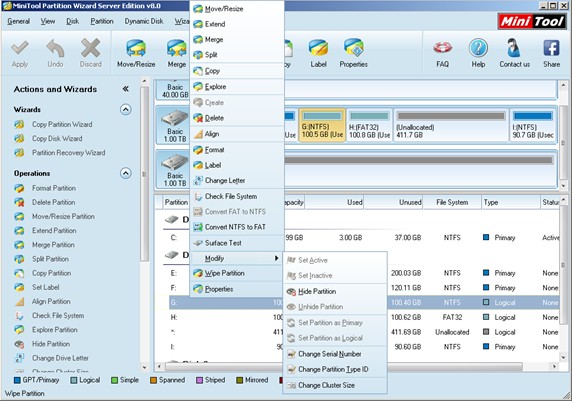Image resolution: width=572 pixels, height=401 pixels.
Task: Select G:(NTFS) partition block in disk map
Action: click(322, 125)
